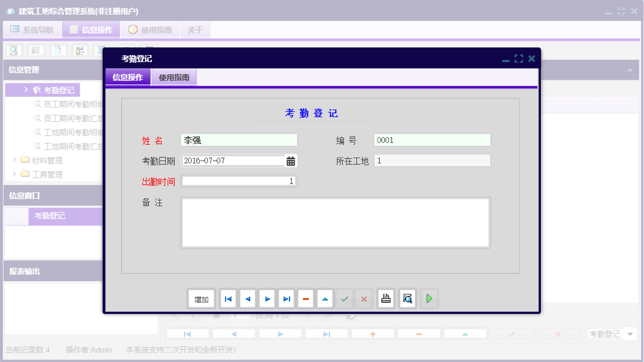Click inside the 备注 text area

pyautogui.click(x=335, y=223)
